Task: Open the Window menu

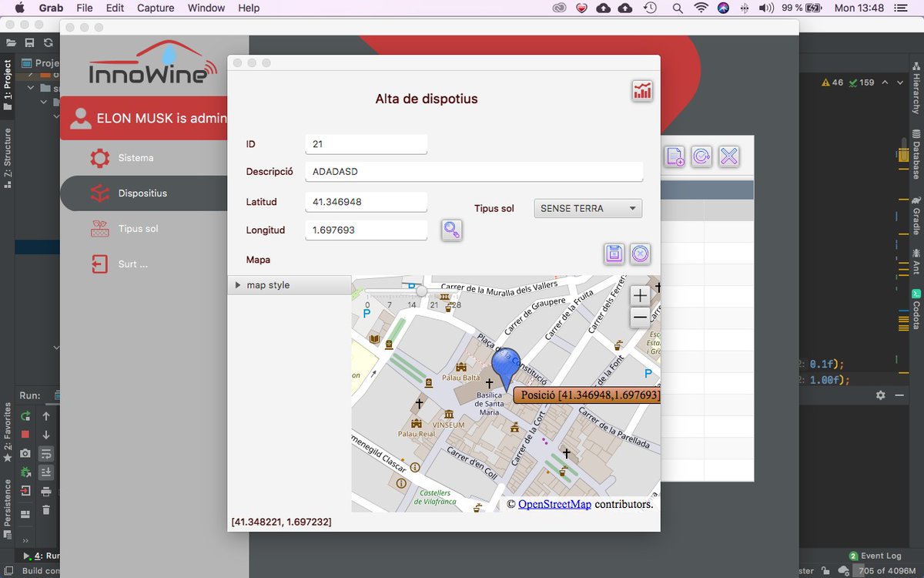Action: click(x=206, y=8)
